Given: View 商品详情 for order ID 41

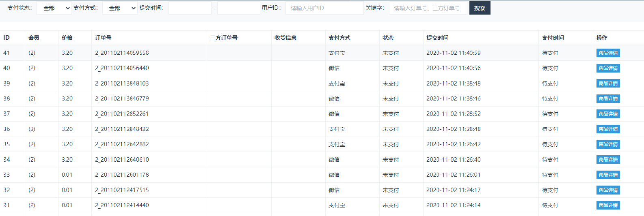Looking at the screenshot, I should click(608, 53).
